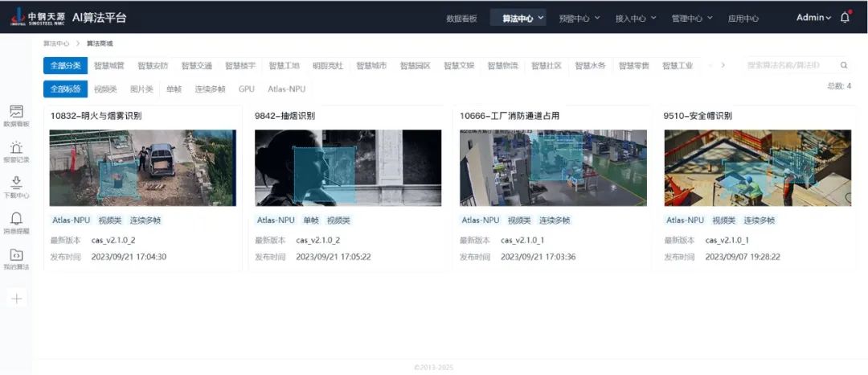Click the 算法中心 breadcrumb link
The width and height of the screenshot is (868, 375).
(56, 43)
